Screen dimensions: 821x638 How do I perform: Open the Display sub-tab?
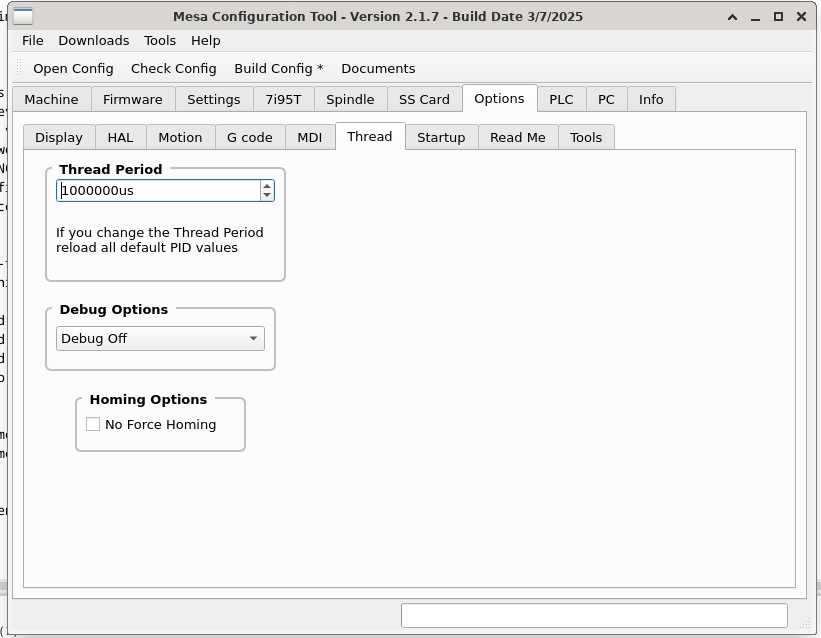(59, 137)
